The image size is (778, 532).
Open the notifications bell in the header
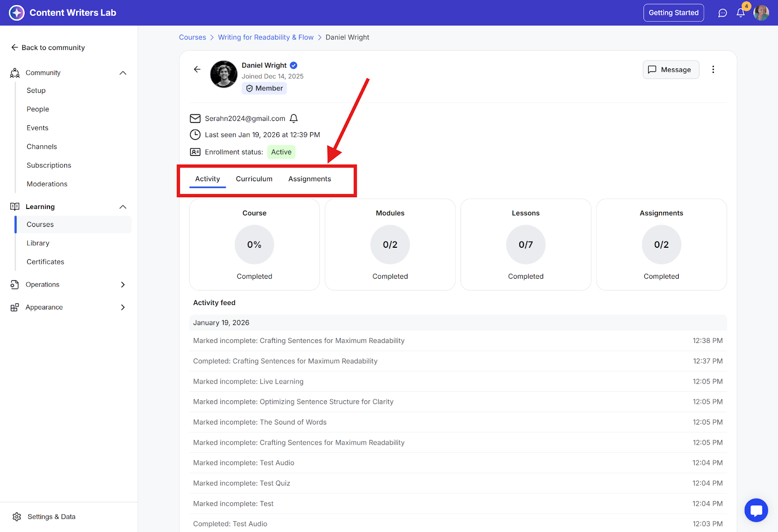tap(741, 13)
